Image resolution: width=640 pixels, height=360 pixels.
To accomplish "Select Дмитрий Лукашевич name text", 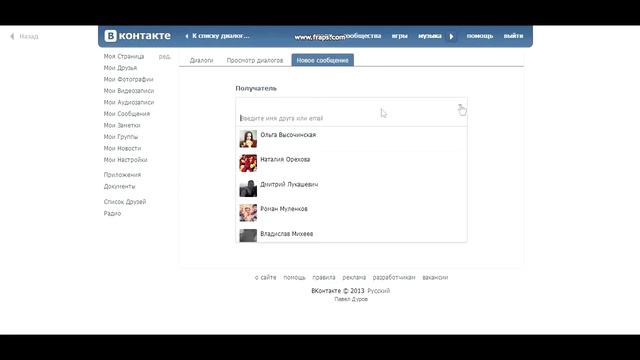I will coord(289,184).
